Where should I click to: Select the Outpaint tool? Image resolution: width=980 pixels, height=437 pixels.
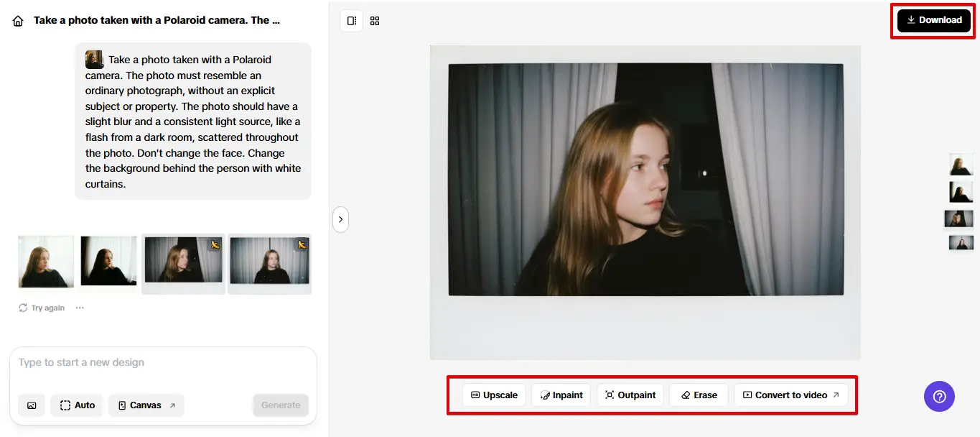tap(630, 395)
